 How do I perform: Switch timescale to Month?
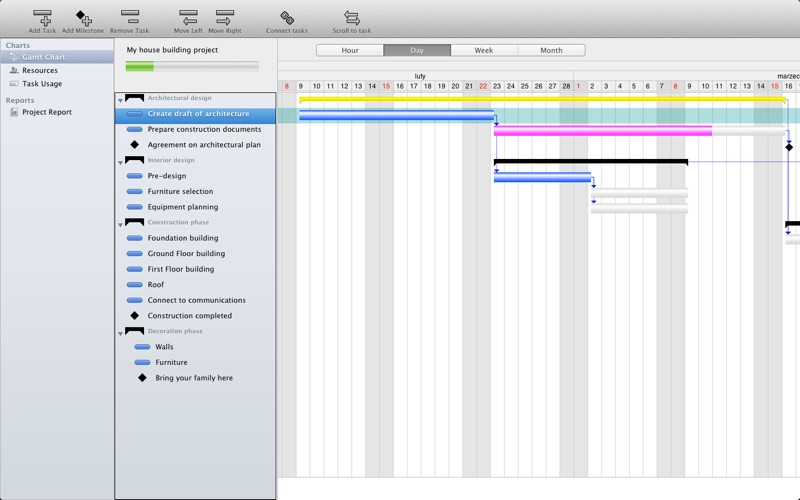(x=551, y=50)
